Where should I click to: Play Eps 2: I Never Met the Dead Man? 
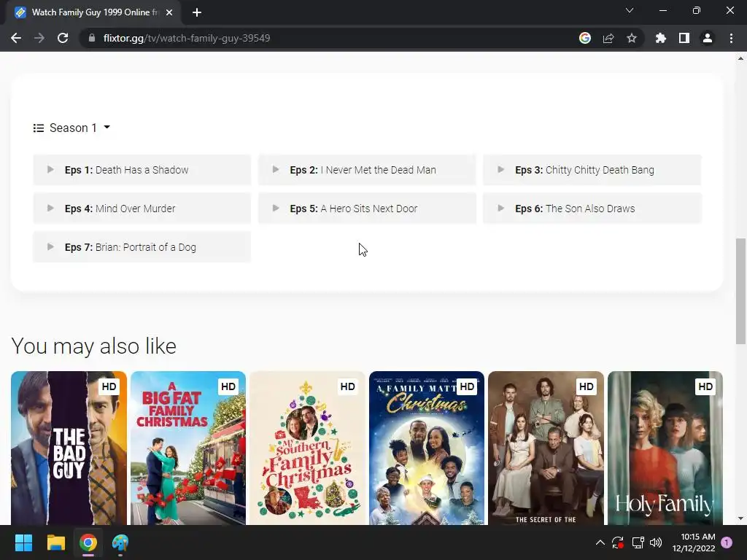[367, 169]
